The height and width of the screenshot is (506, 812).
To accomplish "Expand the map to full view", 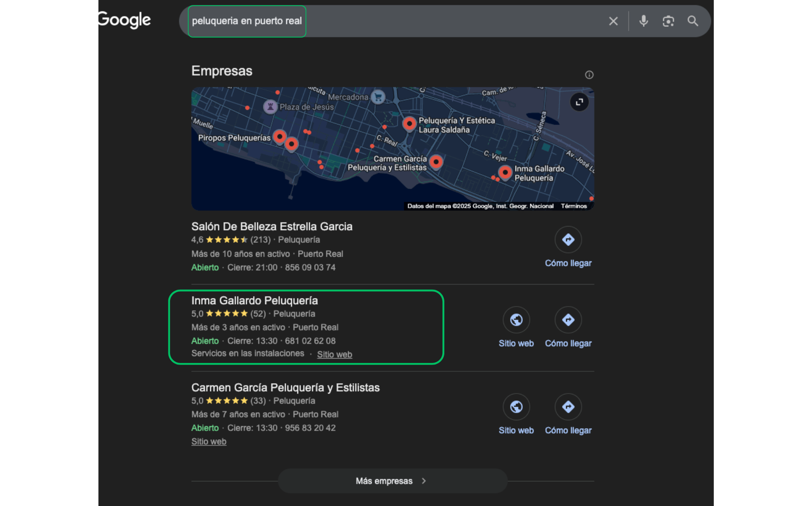I will [579, 102].
